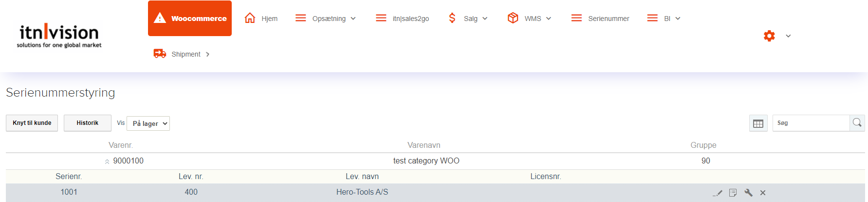
Task: Click the table column layout icon
Action: click(758, 123)
